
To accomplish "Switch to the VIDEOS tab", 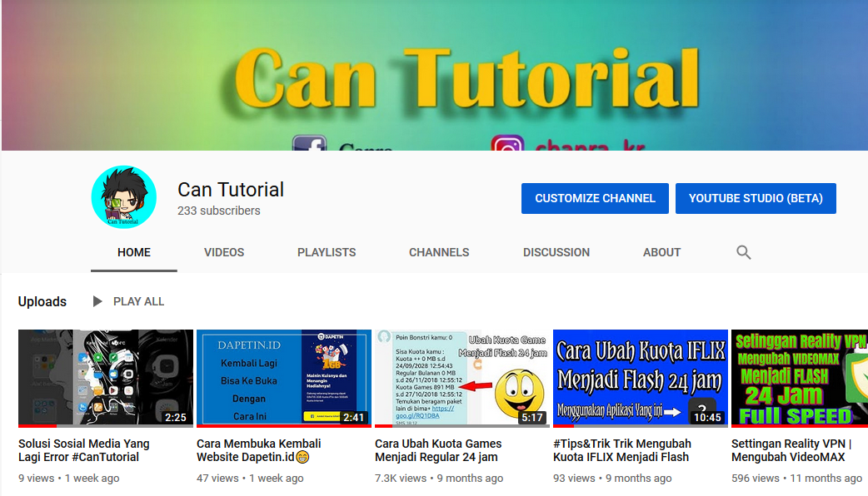I will click(x=223, y=252).
